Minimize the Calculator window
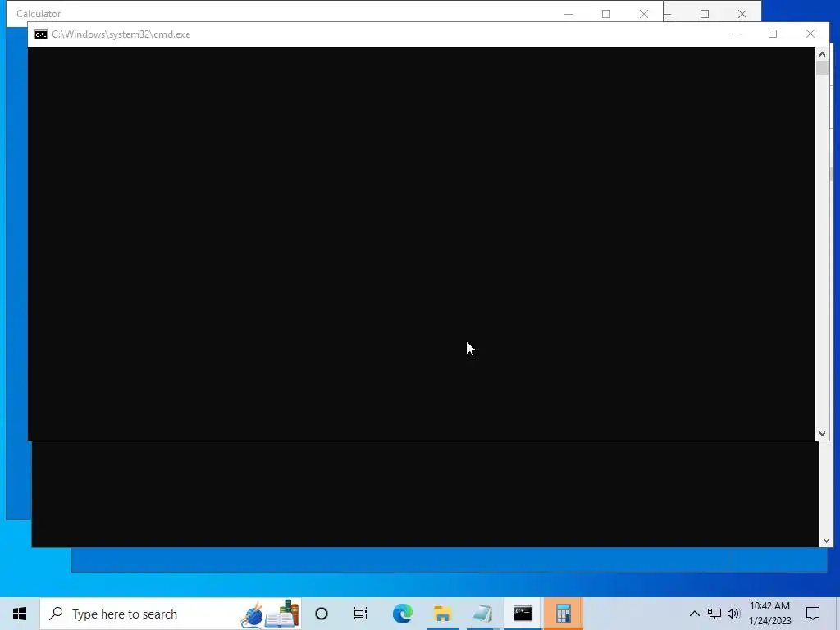The image size is (840, 630). coord(568,14)
